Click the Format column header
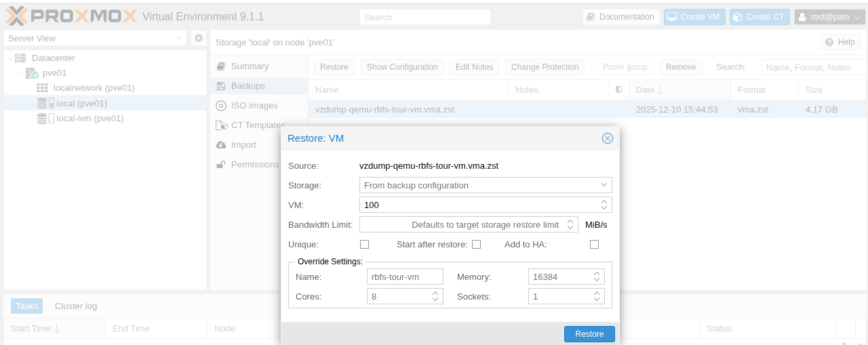 pyautogui.click(x=764, y=89)
